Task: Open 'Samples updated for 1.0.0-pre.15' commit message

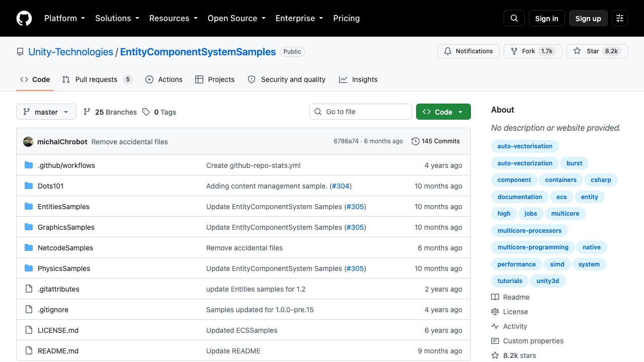Action: tap(260, 310)
